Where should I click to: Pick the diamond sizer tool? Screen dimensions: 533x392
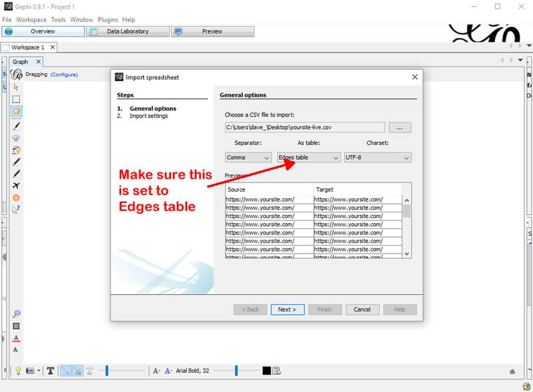click(x=16, y=138)
